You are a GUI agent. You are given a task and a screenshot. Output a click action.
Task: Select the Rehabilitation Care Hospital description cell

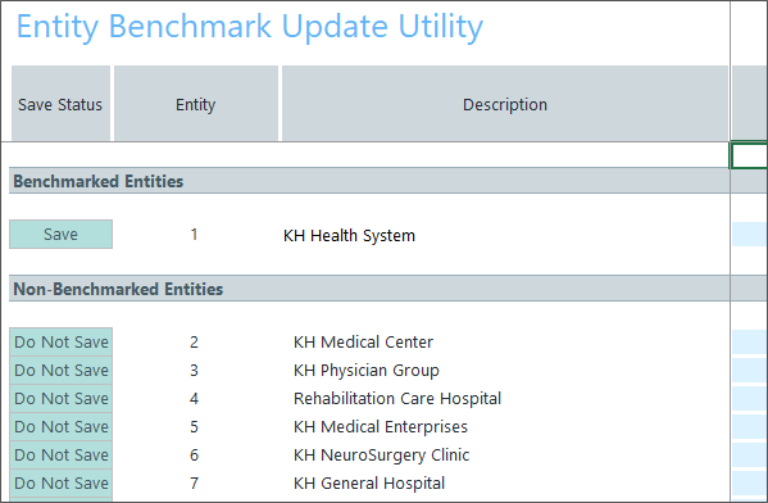397,398
